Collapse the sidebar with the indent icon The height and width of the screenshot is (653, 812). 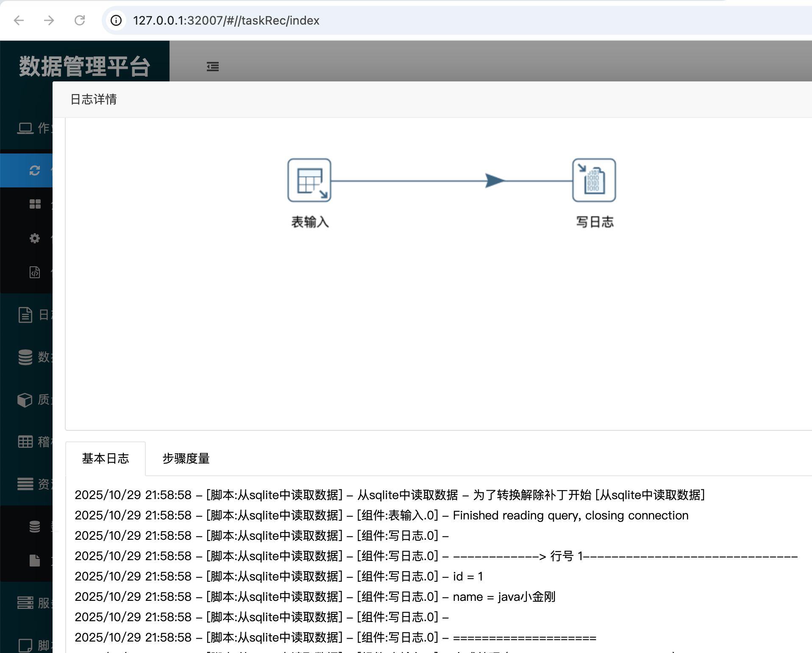(213, 67)
